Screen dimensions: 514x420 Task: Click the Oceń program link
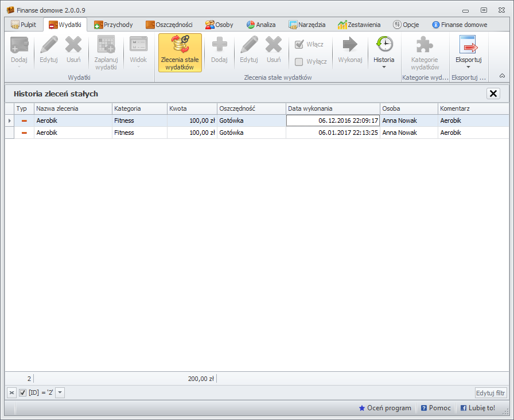(385, 408)
